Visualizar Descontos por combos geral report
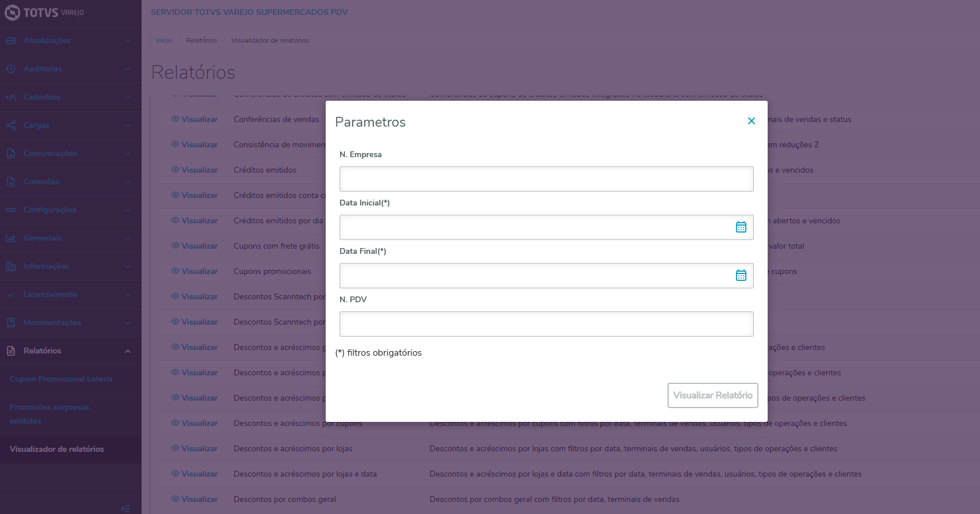Image resolution: width=980 pixels, height=514 pixels. [x=195, y=500]
